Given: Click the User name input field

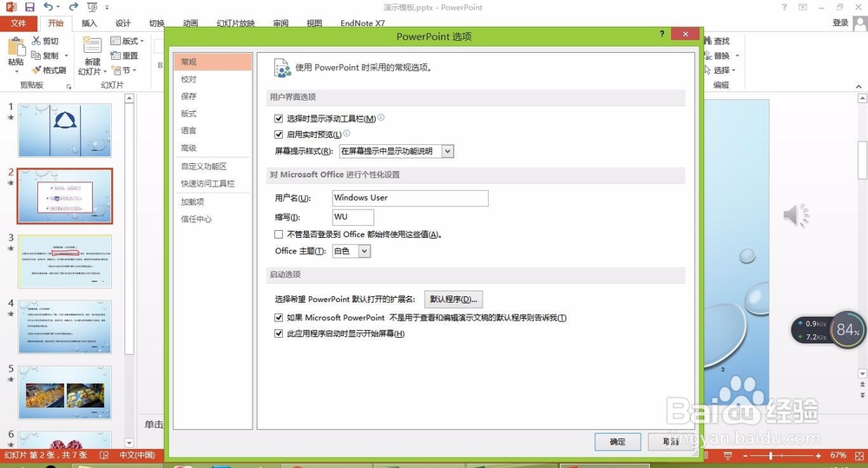Looking at the screenshot, I should (411, 198).
